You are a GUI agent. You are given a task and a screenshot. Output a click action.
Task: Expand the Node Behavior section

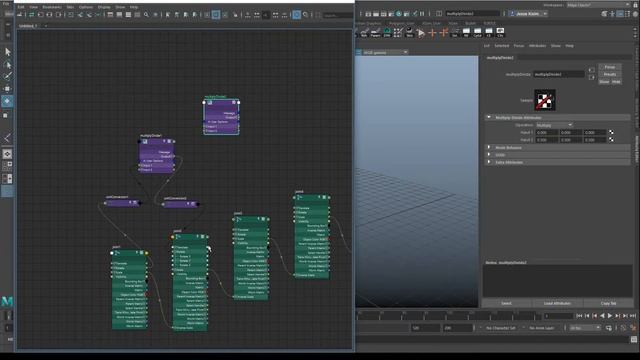click(489, 147)
